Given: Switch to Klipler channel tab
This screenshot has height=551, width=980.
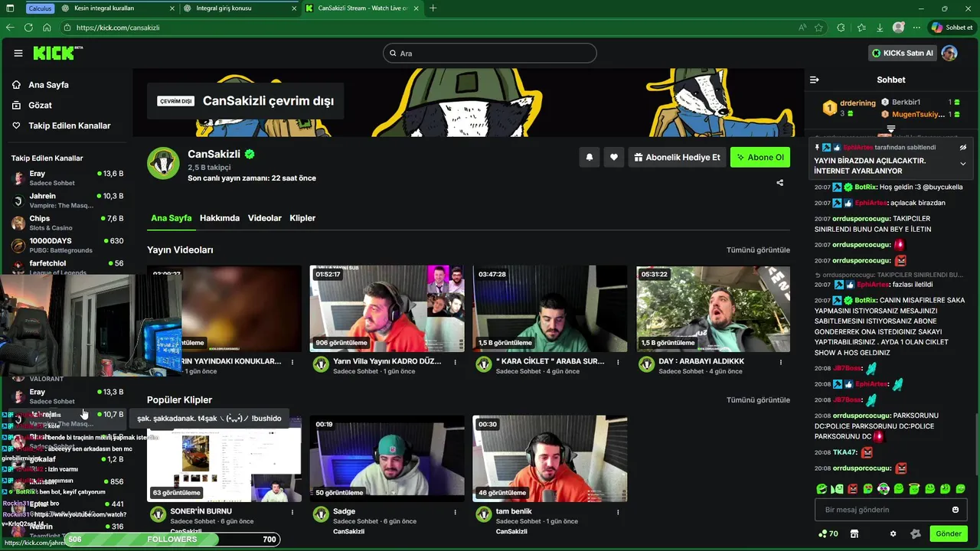Looking at the screenshot, I should (302, 218).
